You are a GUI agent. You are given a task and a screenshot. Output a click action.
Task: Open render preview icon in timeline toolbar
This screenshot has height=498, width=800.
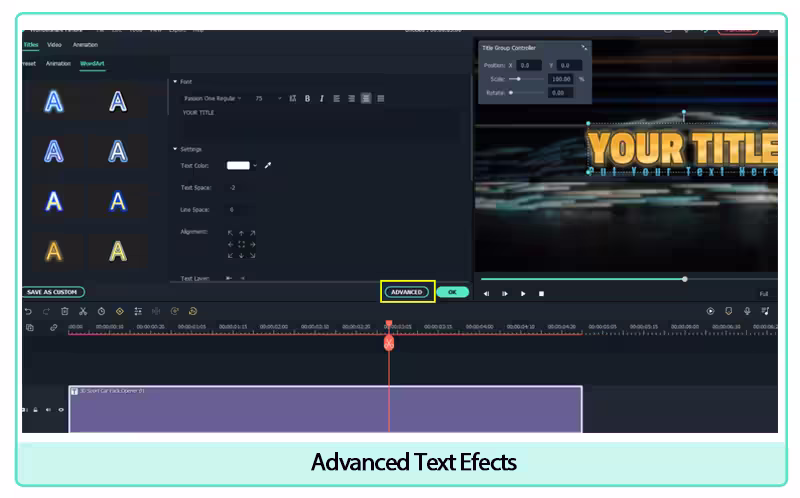710,311
